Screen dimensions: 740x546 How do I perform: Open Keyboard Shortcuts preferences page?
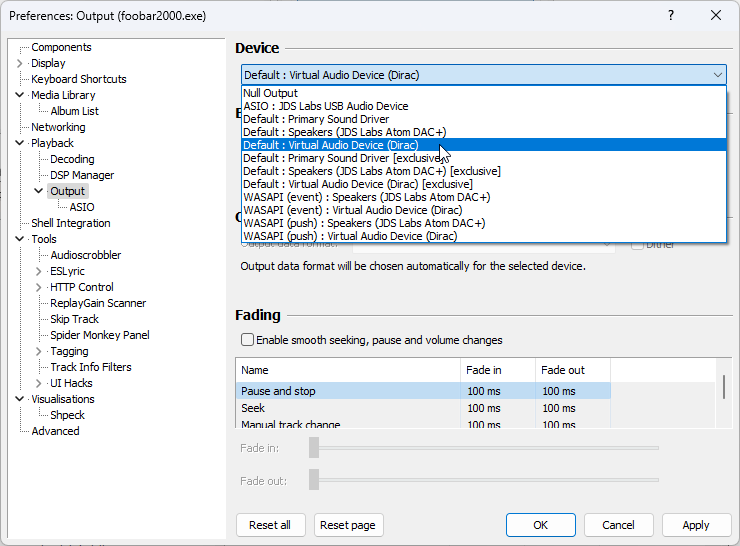(79, 79)
